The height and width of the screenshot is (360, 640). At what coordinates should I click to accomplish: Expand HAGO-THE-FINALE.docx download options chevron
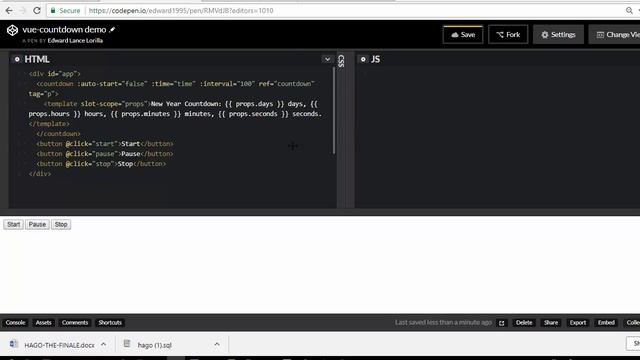click(x=104, y=344)
